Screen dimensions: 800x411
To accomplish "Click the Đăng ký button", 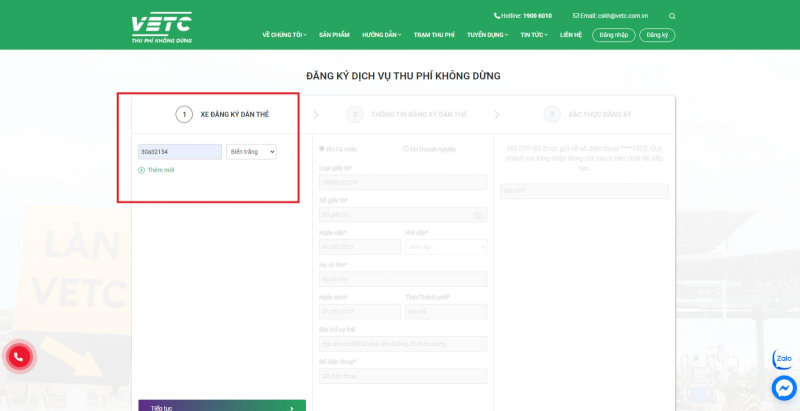I will tap(657, 35).
